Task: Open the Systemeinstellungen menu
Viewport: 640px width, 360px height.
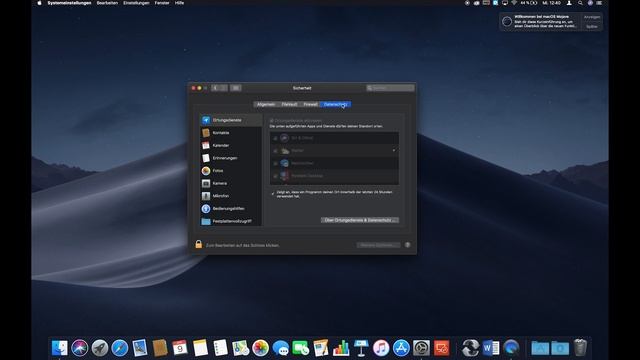Action: pyautogui.click(x=69, y=3)
